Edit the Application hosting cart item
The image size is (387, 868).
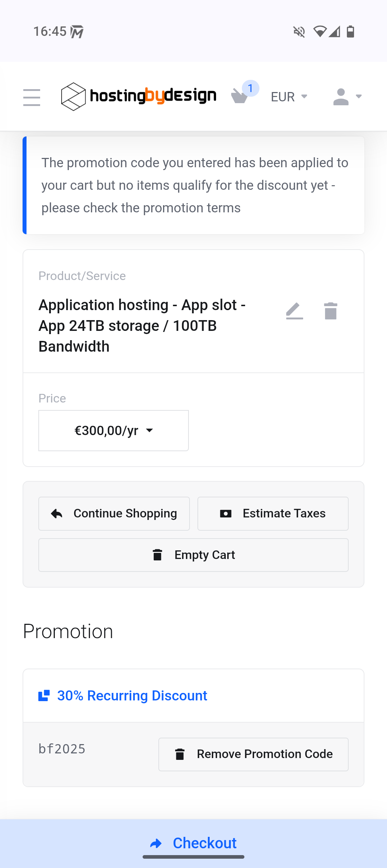[295, 311]
